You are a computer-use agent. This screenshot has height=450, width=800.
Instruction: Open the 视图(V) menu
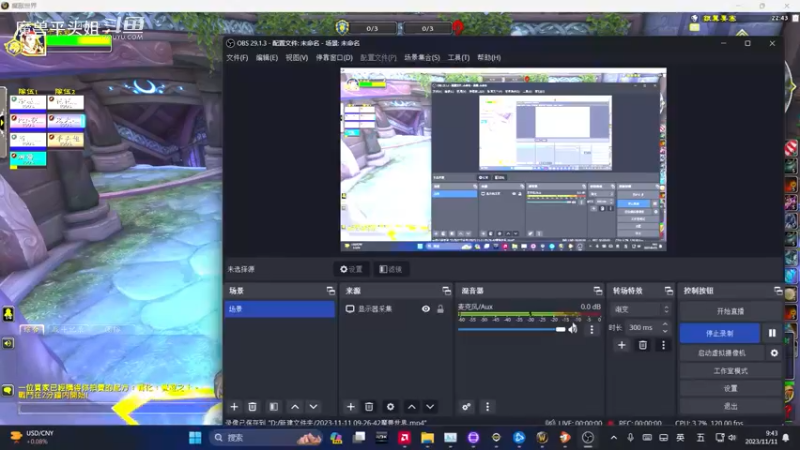(296, 58)
